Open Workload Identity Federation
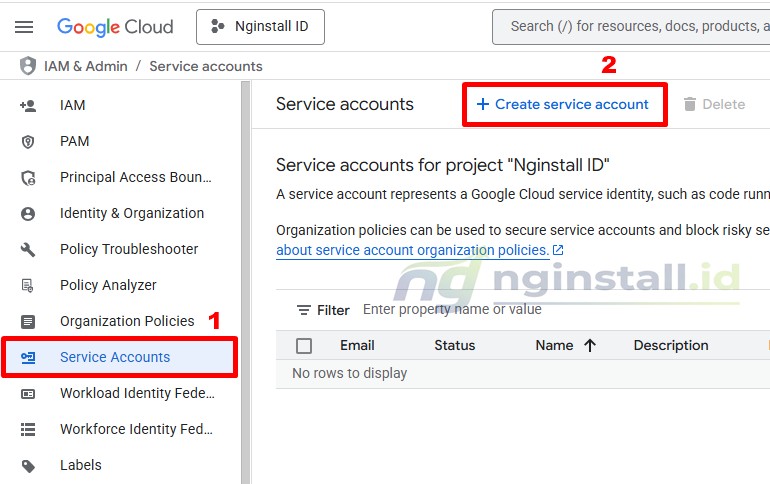770x484 pixels. click(138, 393)
